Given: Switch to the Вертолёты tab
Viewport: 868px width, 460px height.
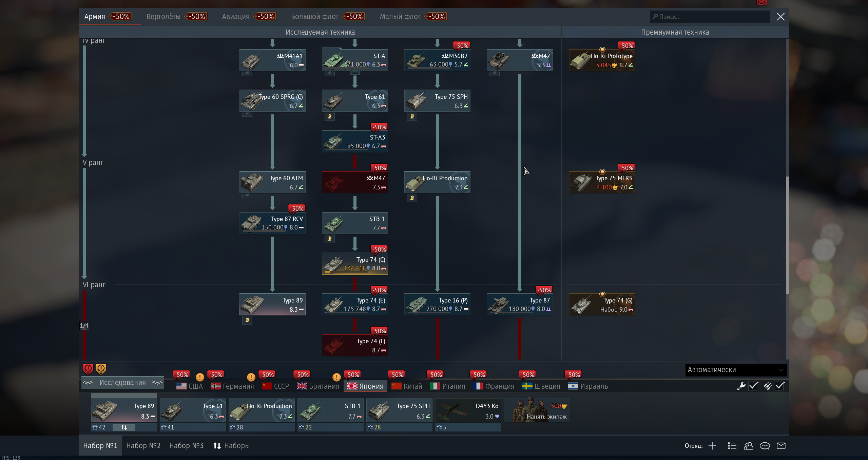Looking at the screenshot, I should tap(177, 16).
